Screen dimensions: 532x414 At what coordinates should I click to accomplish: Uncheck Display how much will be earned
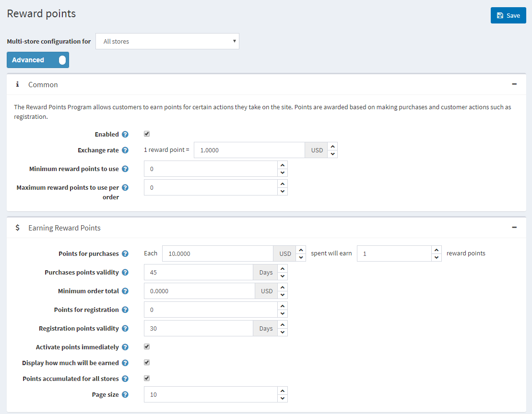[147, 362]
